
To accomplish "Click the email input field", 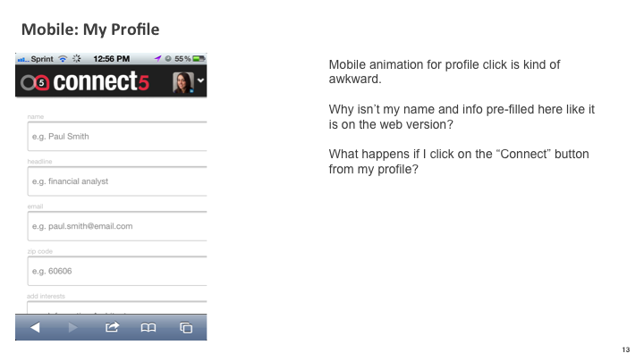I will (x=117, y=226).
